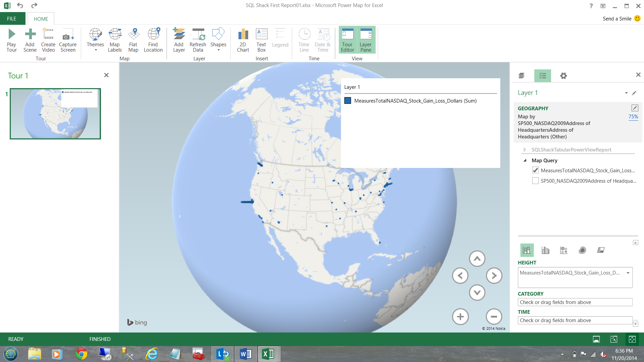Expand SQLShackTabularPowerViewReport tree node
The height and width of the screenshot is (362, 644).
click(525, 150)
